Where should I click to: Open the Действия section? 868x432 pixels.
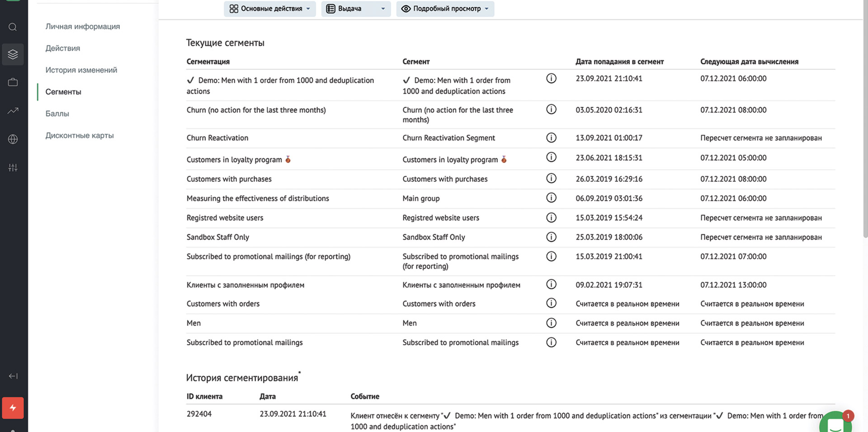[63, 48]
